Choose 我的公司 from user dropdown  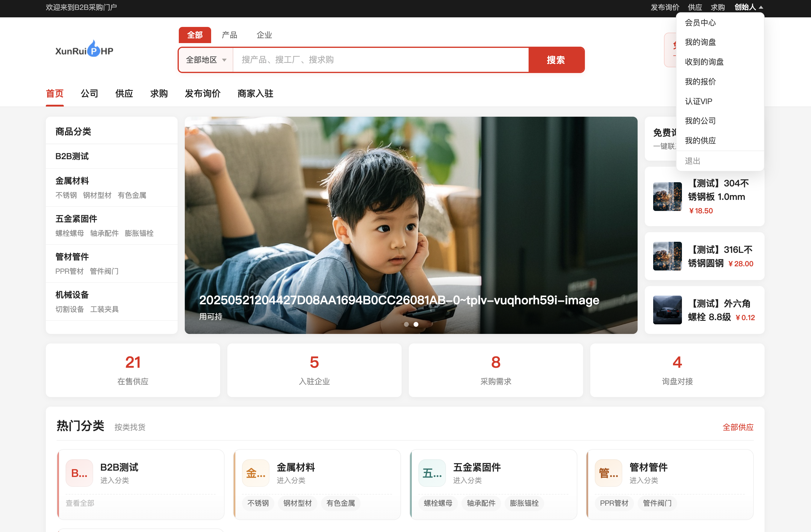[x=720, y=121]
